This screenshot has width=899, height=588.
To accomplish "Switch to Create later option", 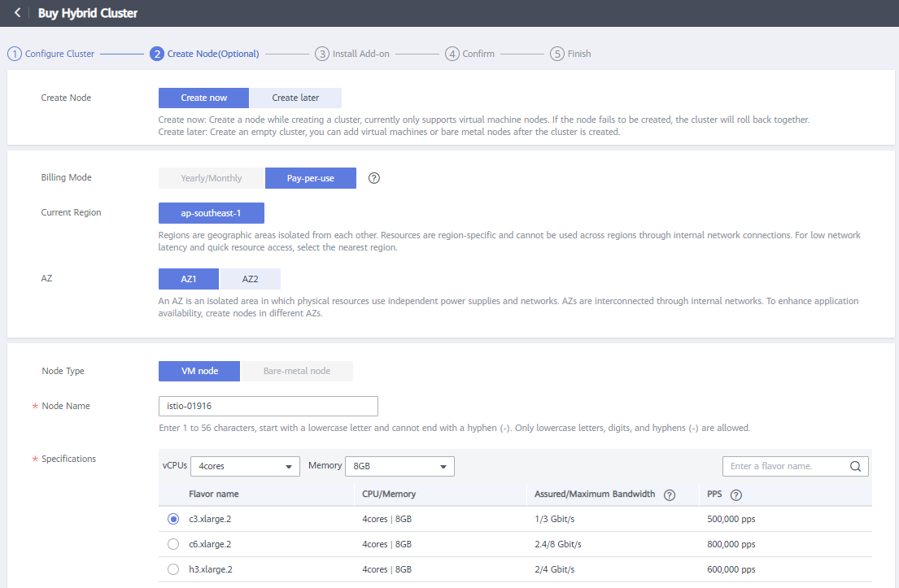I will (295, 98).
